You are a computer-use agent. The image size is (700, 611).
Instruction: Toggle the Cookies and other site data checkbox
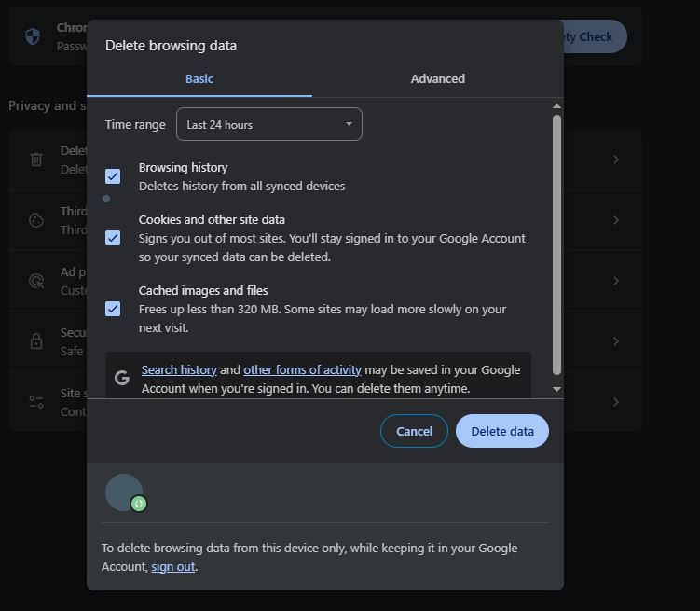(x=113, y=238)
